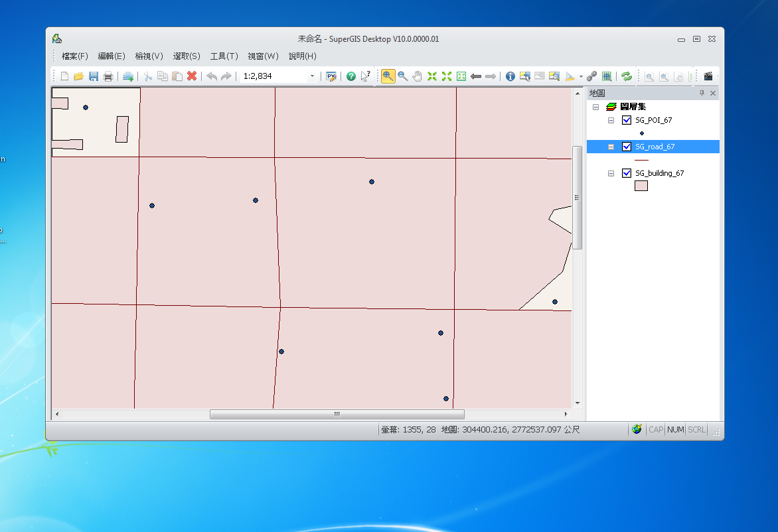
Task: Open help with the green question icon
Action: [350, 76]
